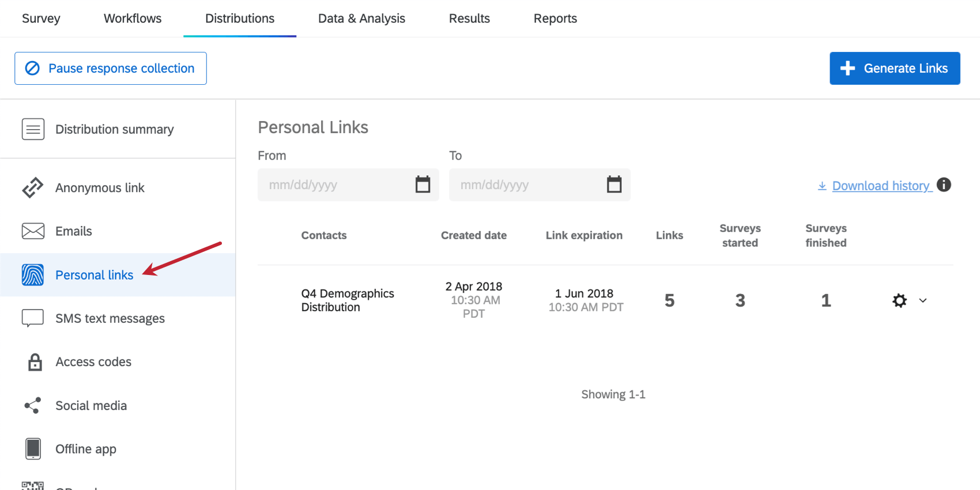This screenshot has height=490, width=980.
Task: Click the Emails envelope icon
Action: click(33, 231)
